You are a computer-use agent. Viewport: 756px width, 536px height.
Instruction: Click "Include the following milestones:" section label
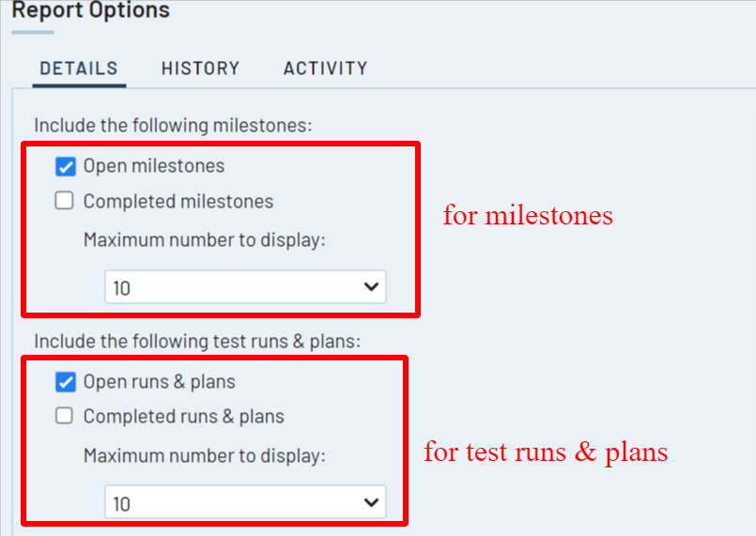[173, 125]
